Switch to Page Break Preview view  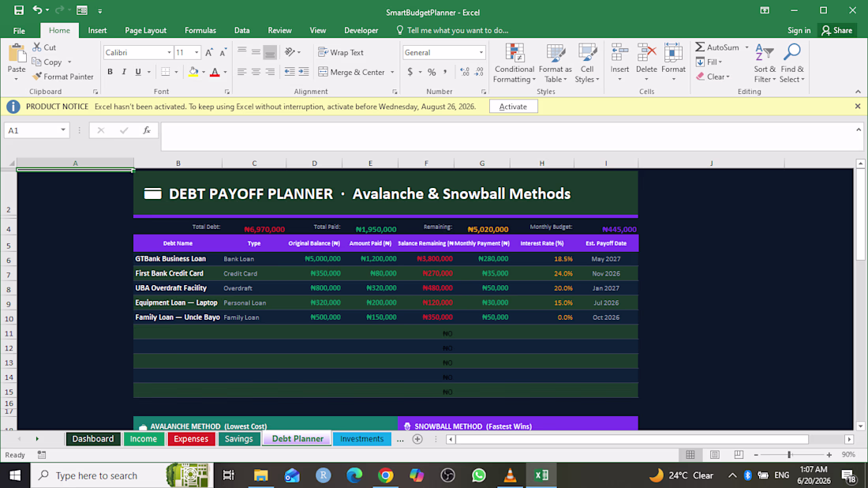739,455
